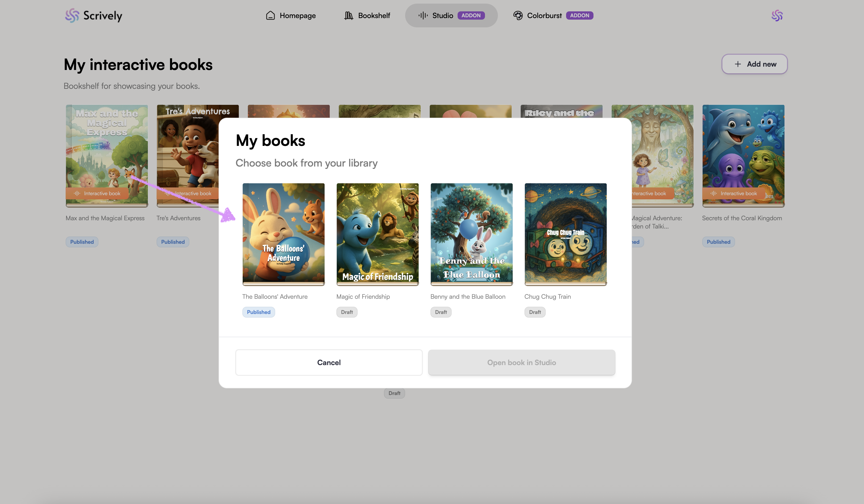The height and width of the screenshot is (504, 864).
Task: Click the Colorburst palette icon
Action: (x=518, y=15)
